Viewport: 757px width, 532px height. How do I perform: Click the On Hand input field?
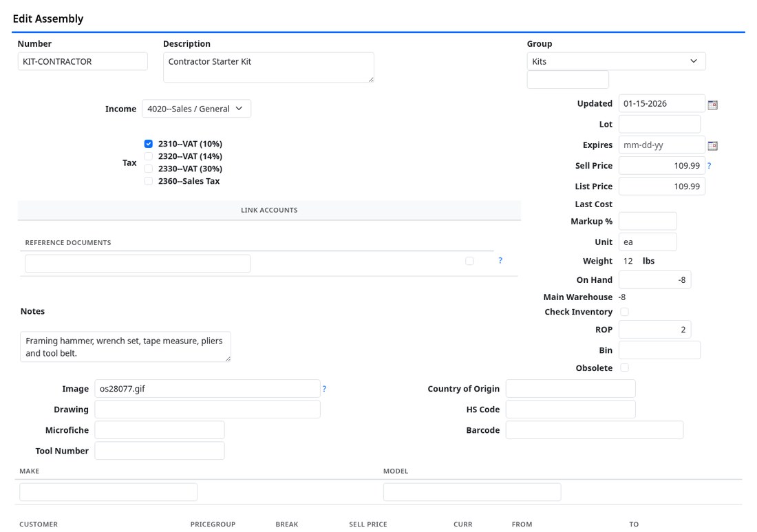(x=654, y=280)
